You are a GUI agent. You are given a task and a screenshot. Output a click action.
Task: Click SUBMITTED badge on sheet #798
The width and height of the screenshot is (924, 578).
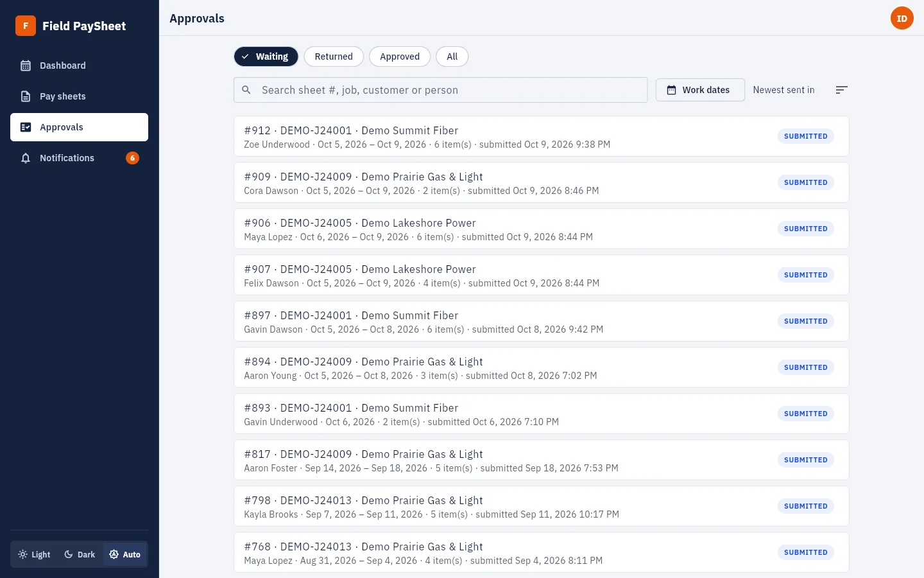[805, 506]
